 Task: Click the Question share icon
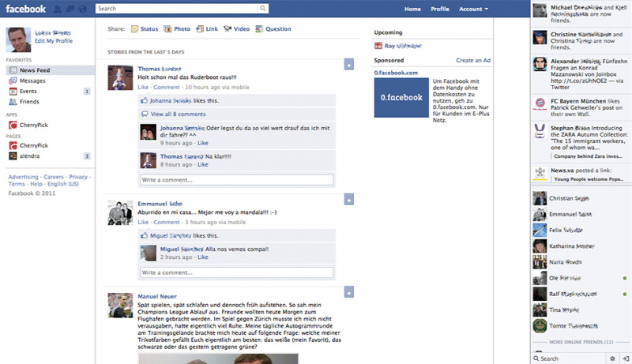click(x=259, y=29)
